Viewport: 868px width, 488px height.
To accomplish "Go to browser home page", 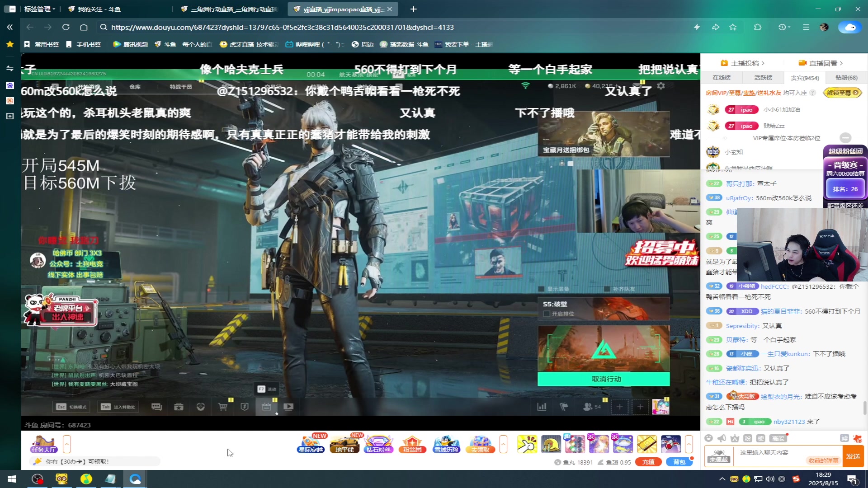I will (84, 27).
